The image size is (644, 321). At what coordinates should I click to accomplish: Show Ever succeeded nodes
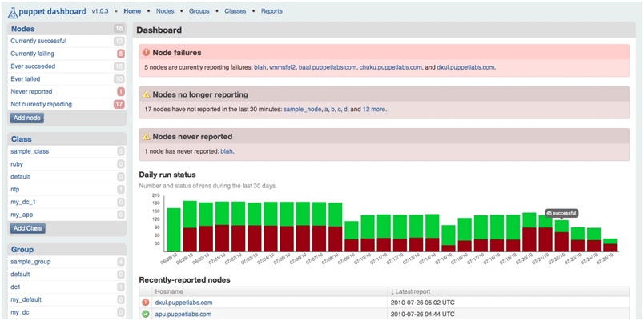point(33,66)
